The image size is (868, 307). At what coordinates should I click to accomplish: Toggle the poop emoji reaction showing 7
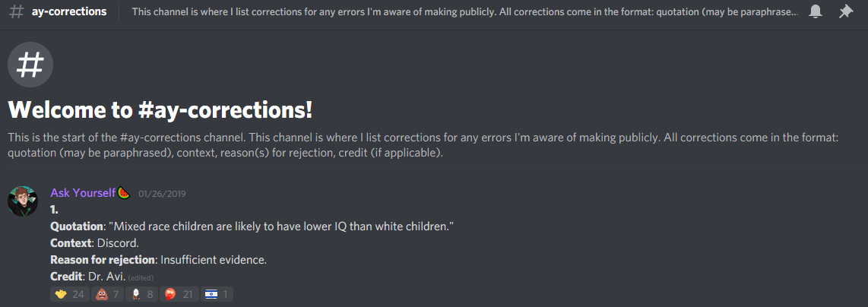click(x=107, y=294)
